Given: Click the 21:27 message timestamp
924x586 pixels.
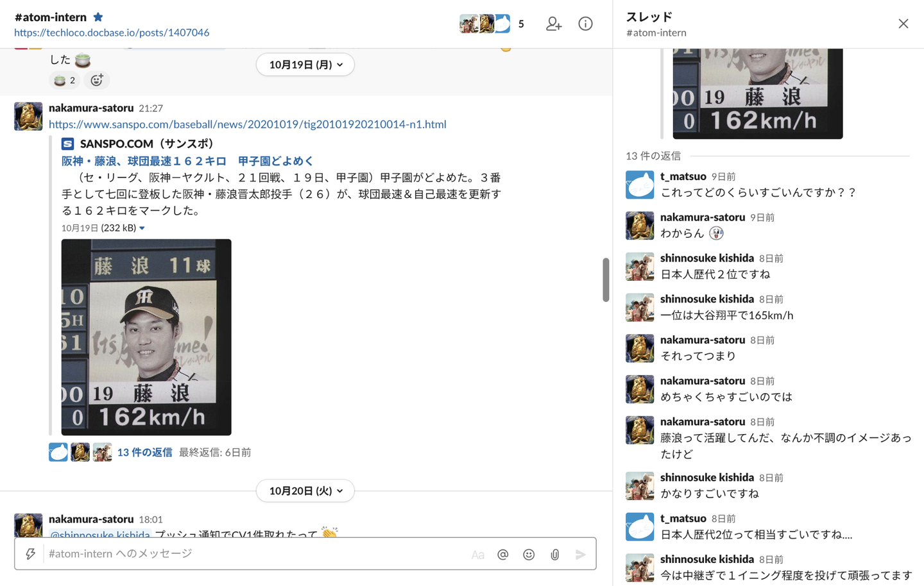Looking at the screenshot, I should tap(151, 109).
